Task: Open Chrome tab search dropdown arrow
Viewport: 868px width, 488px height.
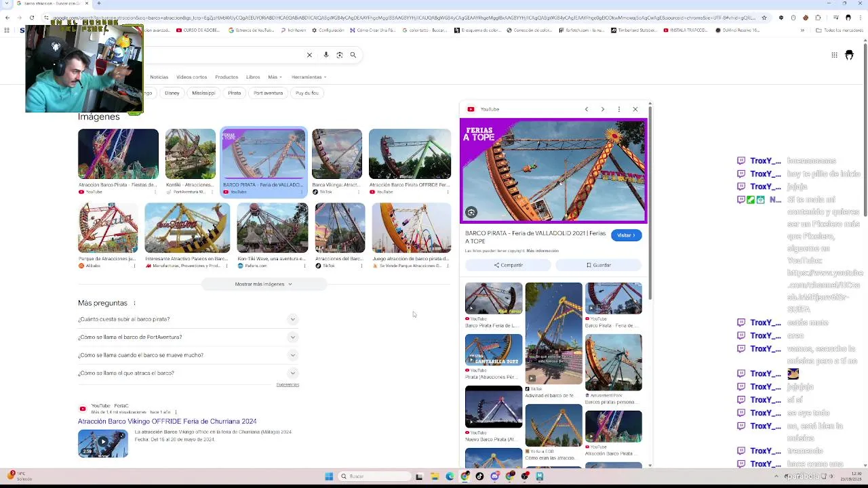Action: (x=6, y=3)
